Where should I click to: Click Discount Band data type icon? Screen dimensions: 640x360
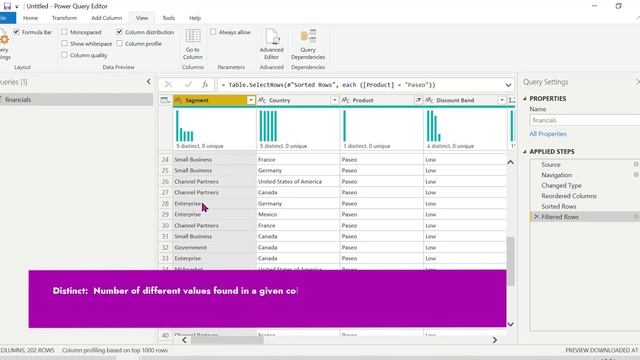(x=429, y=100)
